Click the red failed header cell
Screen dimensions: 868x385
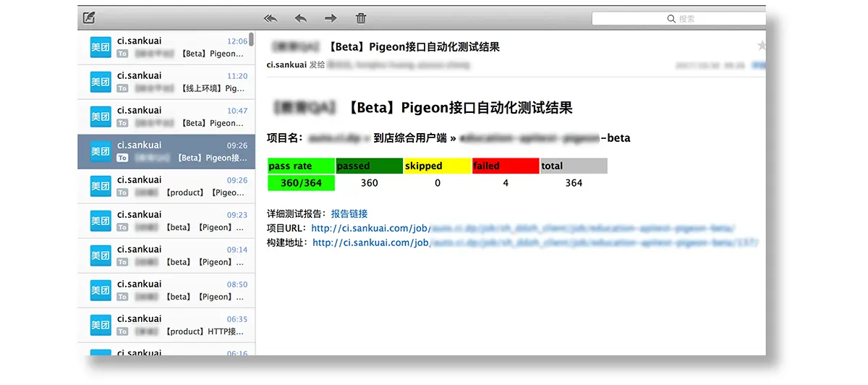click(x=506, y=166)
